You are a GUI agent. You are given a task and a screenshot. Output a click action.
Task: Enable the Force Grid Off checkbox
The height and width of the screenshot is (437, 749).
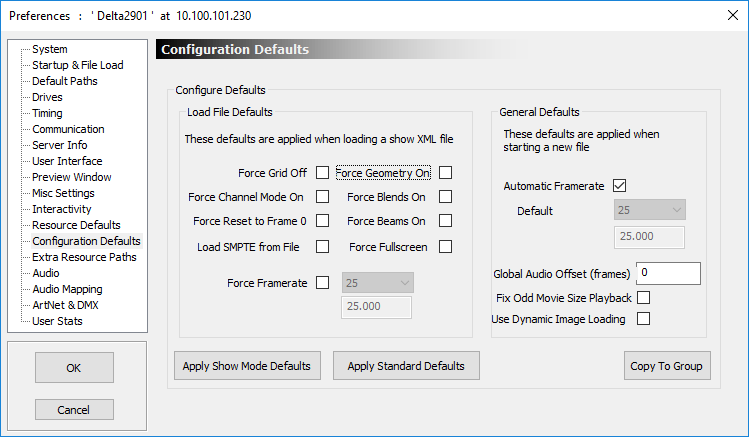point(322,172)
